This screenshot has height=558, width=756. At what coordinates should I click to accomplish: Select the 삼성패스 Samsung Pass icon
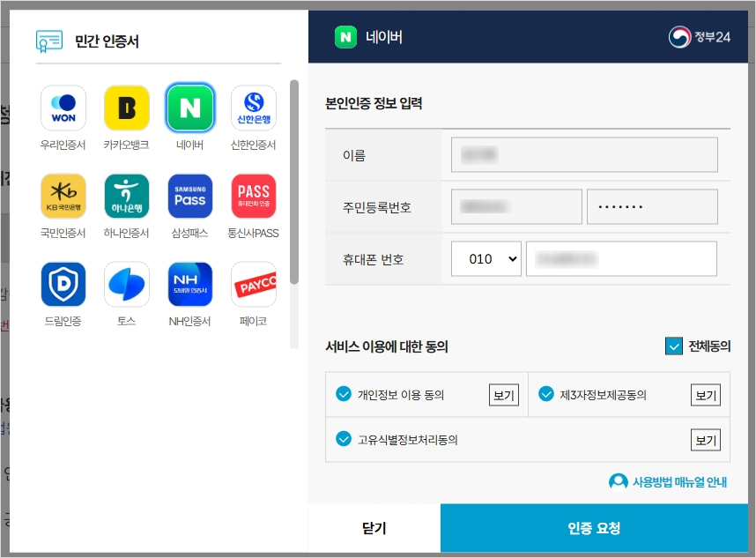(x=190, y=197)
